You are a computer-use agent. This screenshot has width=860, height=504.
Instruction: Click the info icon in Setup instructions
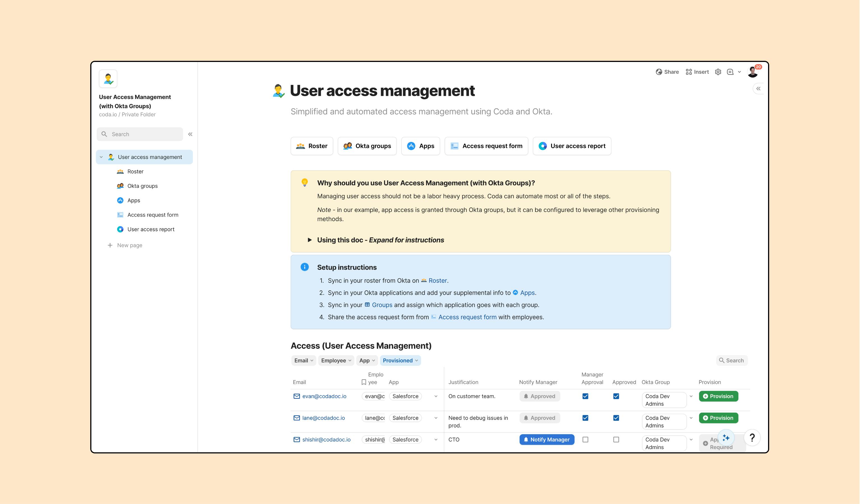(305, 267)
